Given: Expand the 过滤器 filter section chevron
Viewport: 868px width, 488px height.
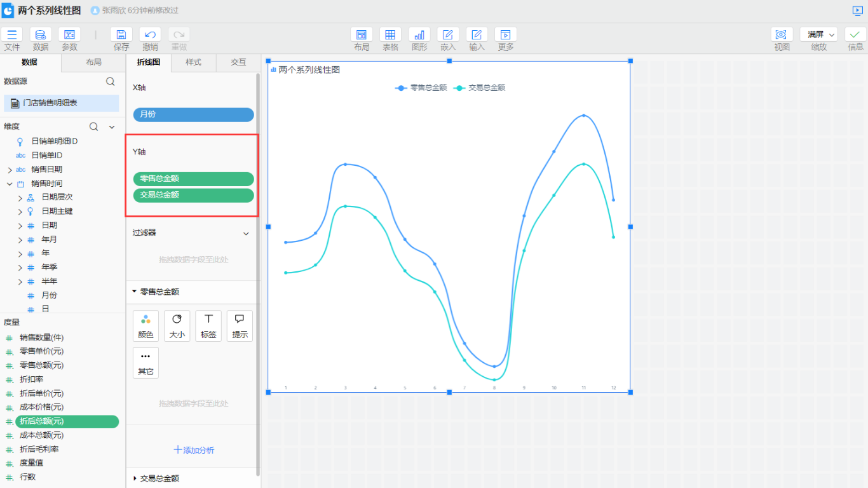Looking at the screenshot, I should [246, 233].
